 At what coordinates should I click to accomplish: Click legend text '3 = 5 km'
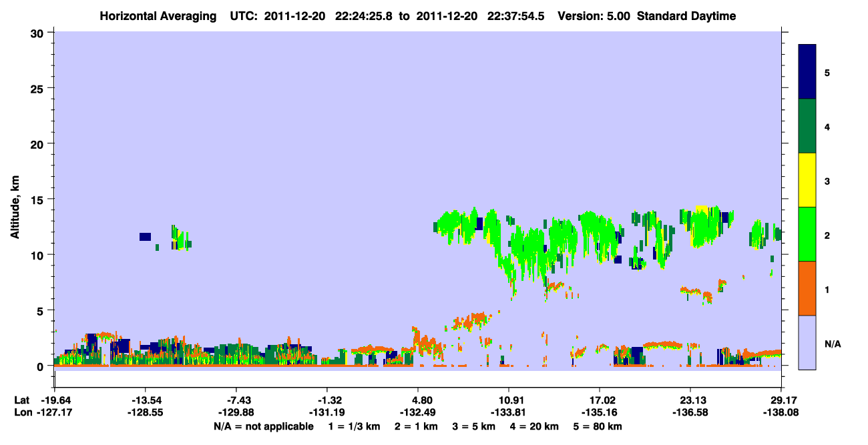[474, 426]
